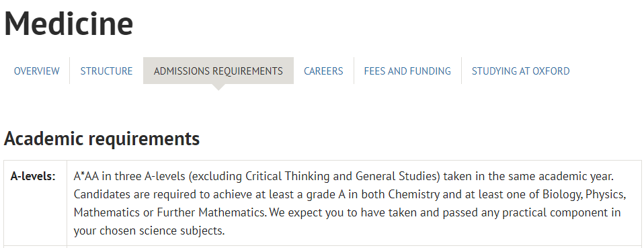The height and width of the screenshot is (248, 644).
Task: Open the Fees and Funding tab
Action: click(x=407, y=71)
